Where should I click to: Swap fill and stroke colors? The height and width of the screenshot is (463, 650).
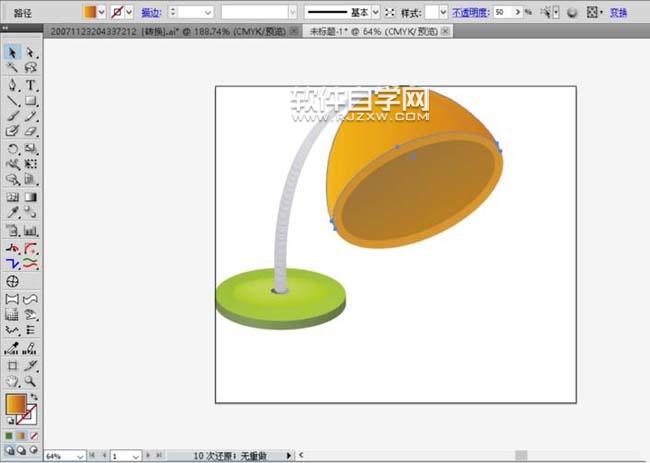tap(34, 397)
